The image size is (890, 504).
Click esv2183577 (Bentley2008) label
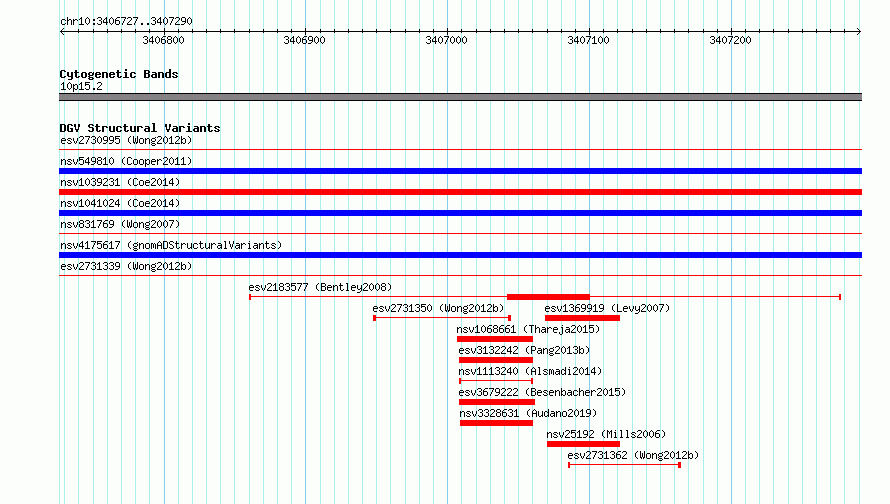point(320,287)
